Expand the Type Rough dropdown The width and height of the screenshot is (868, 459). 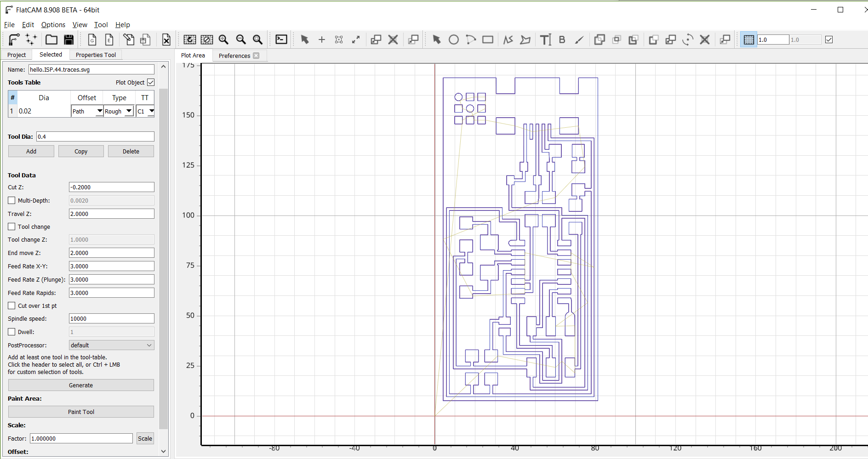pos(119,111)
